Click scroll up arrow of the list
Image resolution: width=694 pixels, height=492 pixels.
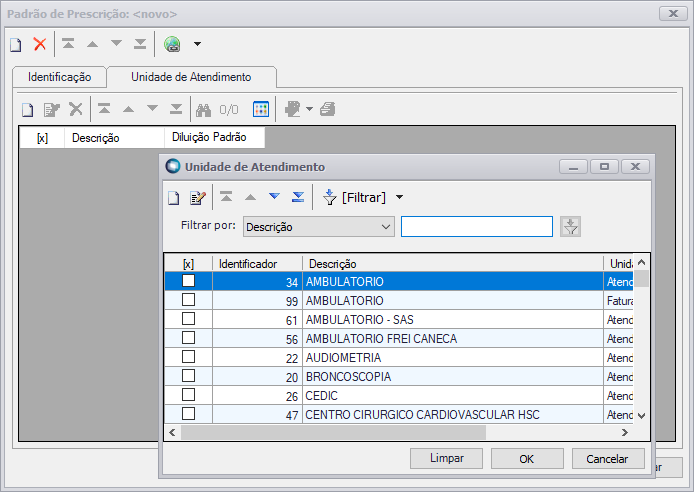641,262
